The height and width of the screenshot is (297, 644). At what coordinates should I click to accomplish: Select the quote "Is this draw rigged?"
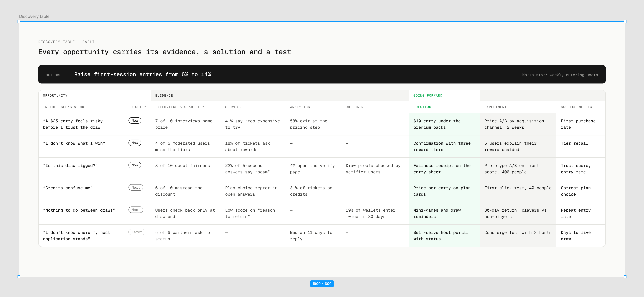tap(70, 166)
